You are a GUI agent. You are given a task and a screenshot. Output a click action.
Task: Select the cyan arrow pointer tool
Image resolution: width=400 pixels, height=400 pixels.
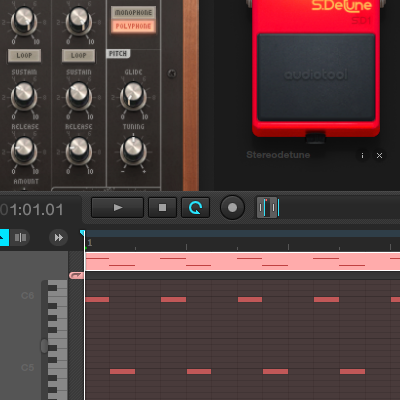pos(4,237)
